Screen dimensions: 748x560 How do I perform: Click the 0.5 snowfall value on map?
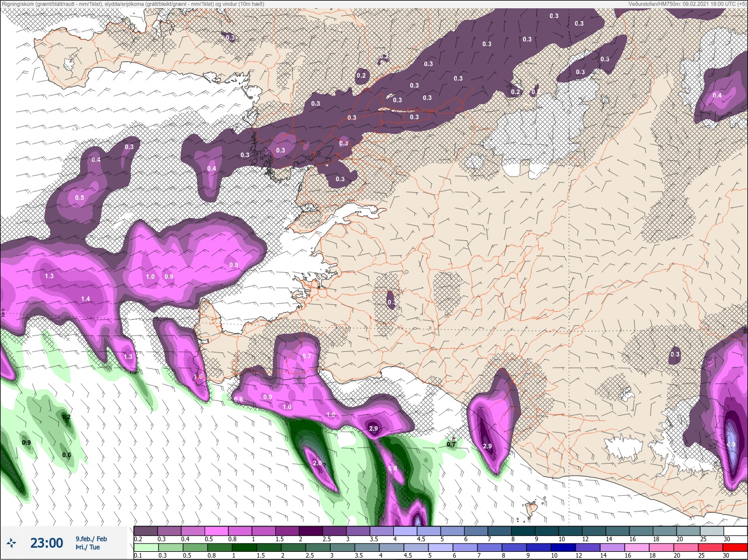(79, 198)
